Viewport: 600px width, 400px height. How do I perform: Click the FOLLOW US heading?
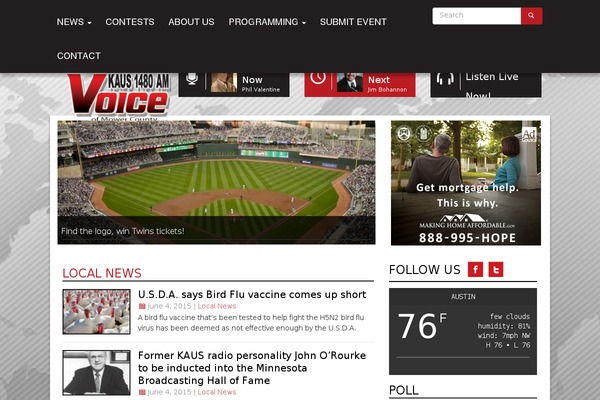pos(425,270)
